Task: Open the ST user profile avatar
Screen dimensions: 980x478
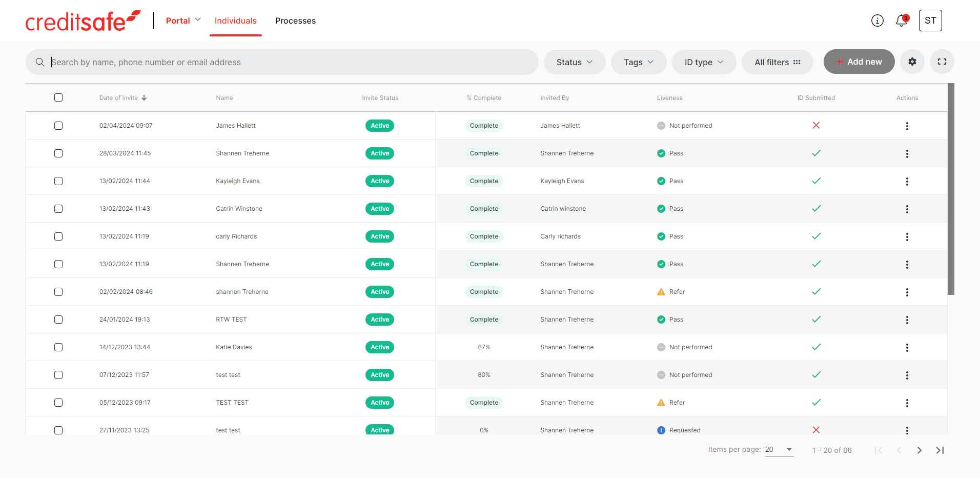Action: [x=930, y=21]
